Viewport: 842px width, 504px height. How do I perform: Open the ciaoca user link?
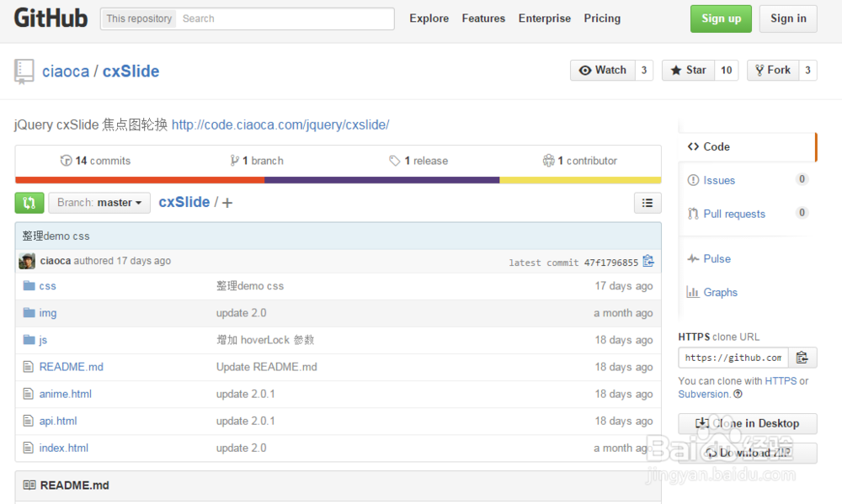click(x=66, y=72)
